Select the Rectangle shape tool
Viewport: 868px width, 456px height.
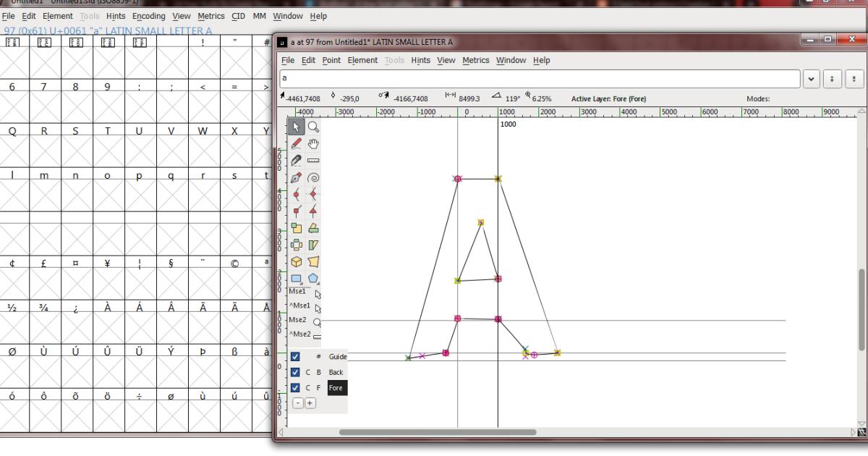[296, 279]
